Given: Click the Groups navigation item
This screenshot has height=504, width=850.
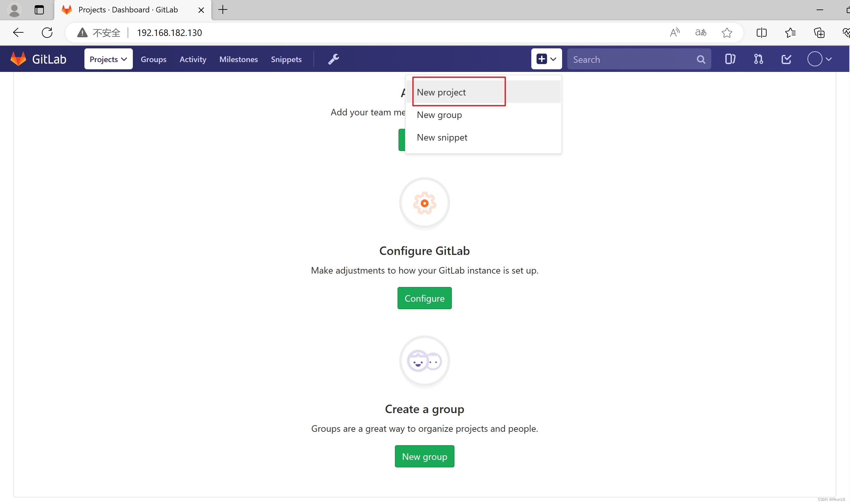Looking at the screenshot, I should [x=154, y=59].
